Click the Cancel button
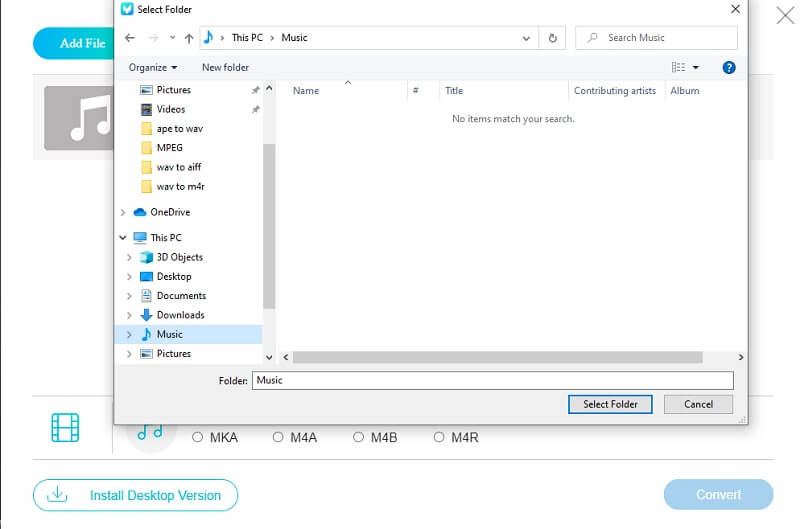This screenshot has width=800, height=529. [x=697, y=404]
